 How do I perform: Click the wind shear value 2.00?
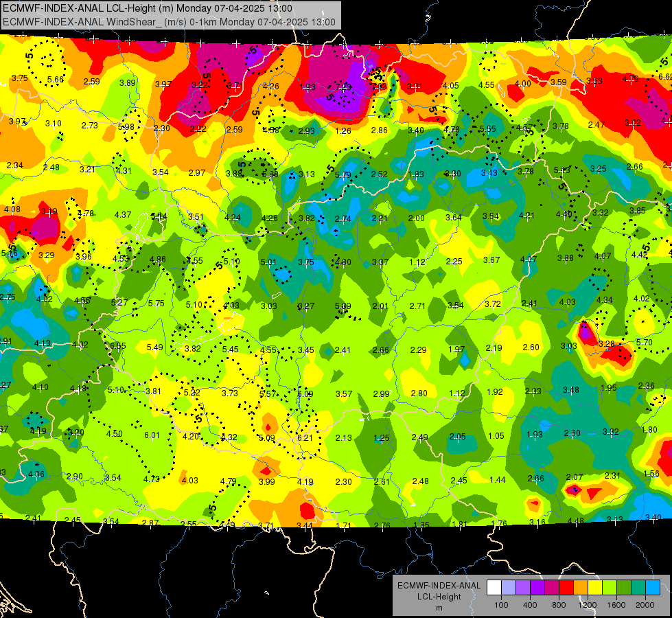(x=416, y=218)
